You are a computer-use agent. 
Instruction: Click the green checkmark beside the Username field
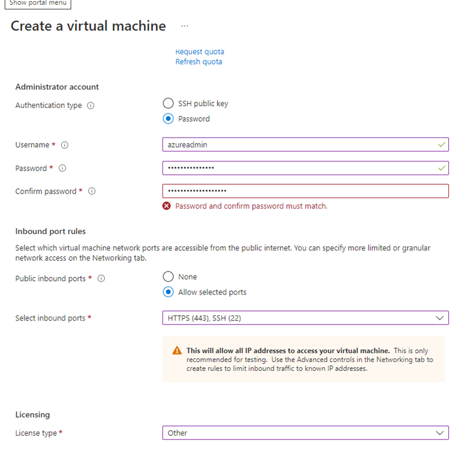[442, 145]
